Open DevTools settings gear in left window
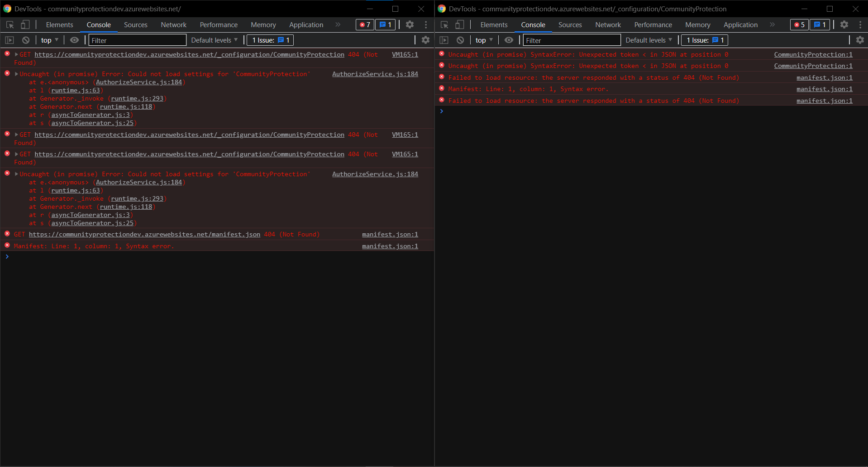The image size is (868, 467). click(x=410, y=25)
